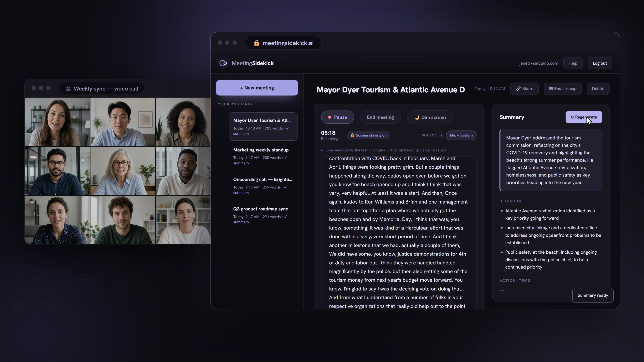
Task: Click the meetingsidekick.ai address bar
Action: tap(283, 43)
